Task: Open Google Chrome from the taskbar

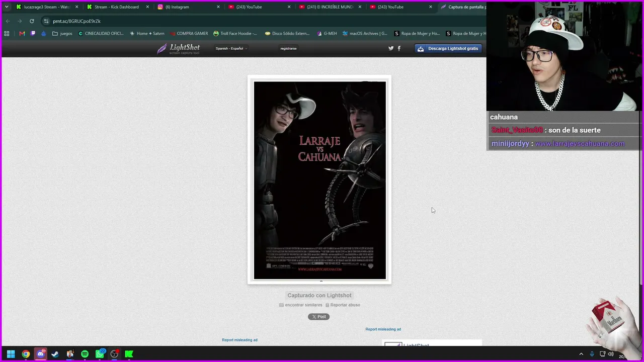Action: (26, 354)
